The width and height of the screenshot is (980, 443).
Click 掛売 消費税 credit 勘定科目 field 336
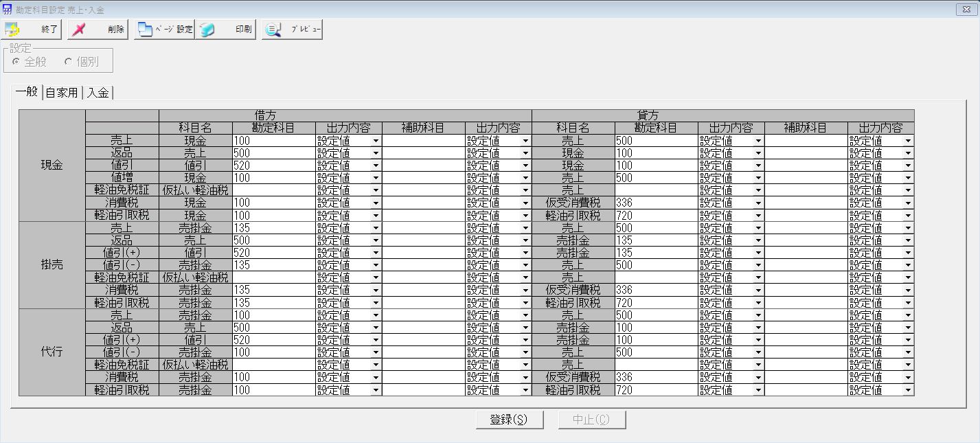click(x=656, y=290)
